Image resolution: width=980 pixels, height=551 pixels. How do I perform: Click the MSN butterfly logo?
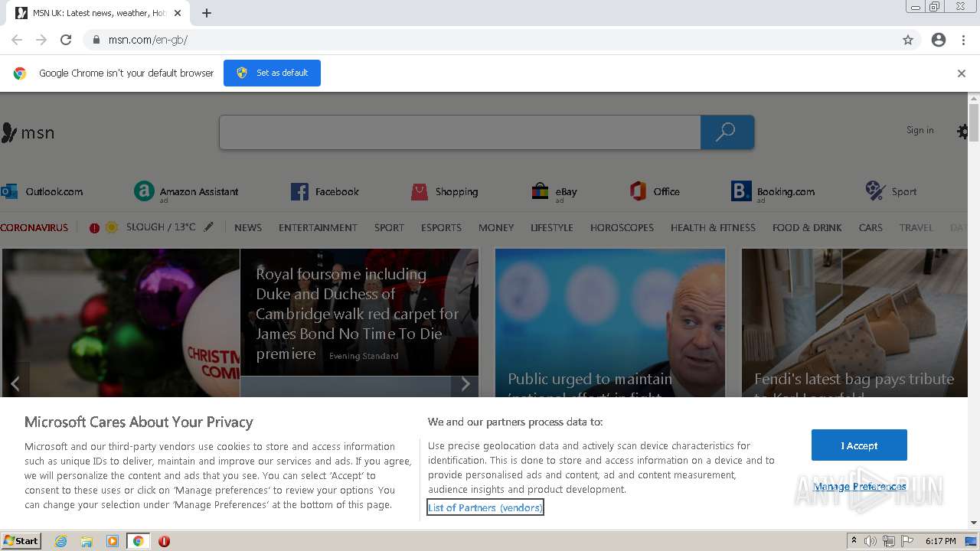coord(28,133)
